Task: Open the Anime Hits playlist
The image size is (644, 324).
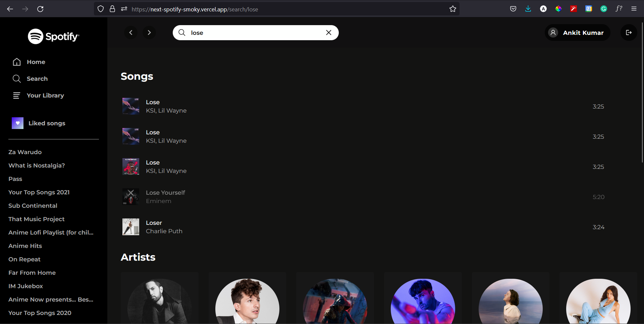Action: [25, 246]
